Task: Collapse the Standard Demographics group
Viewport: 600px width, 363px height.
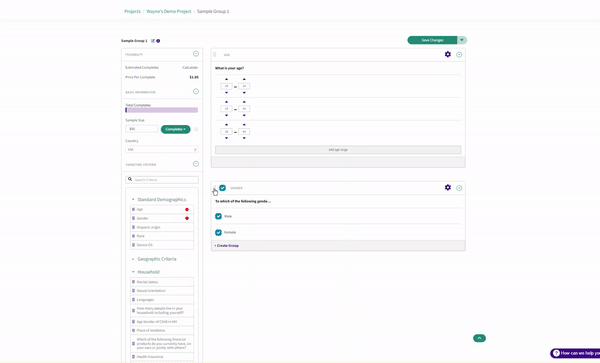Action: (x=133, y=199)
